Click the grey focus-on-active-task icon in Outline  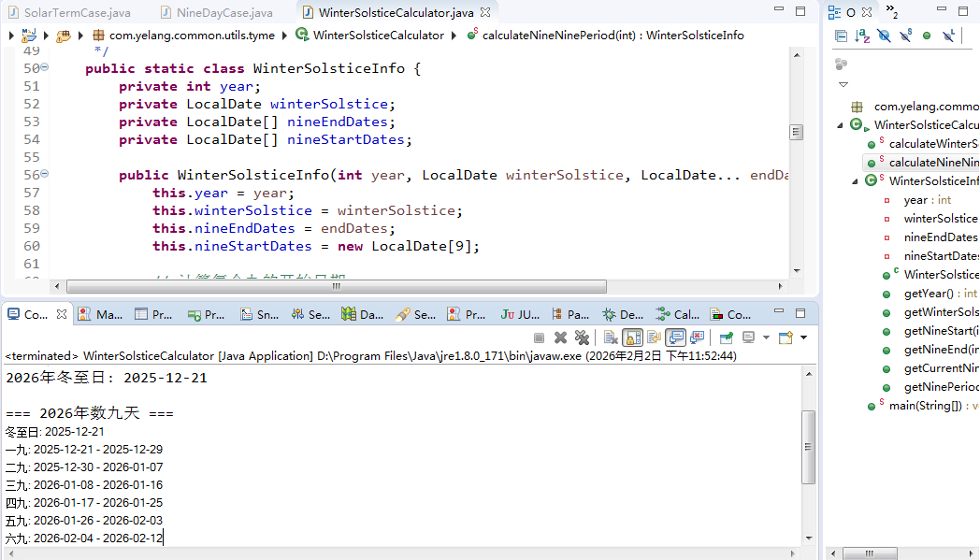(842, 64)
